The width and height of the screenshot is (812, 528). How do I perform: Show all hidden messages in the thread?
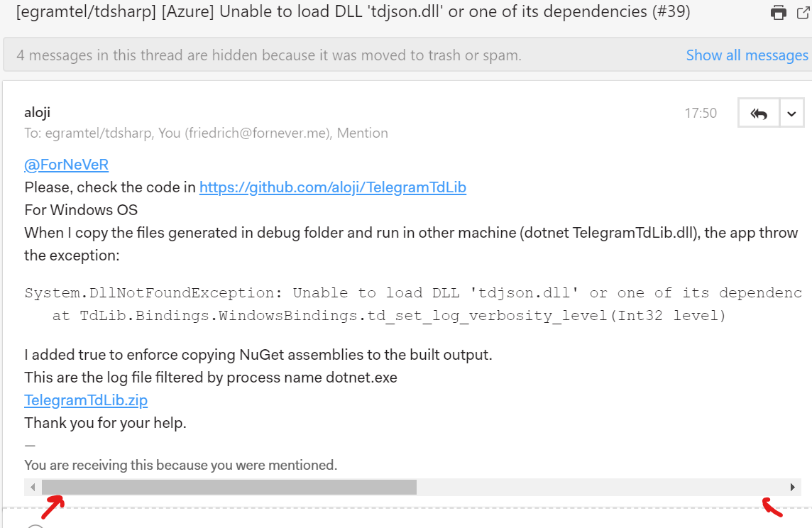[x=747, y=55]
